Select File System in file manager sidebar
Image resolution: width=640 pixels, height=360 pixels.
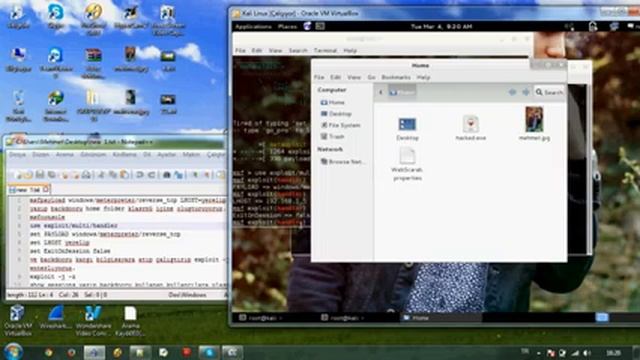[340, 125]
